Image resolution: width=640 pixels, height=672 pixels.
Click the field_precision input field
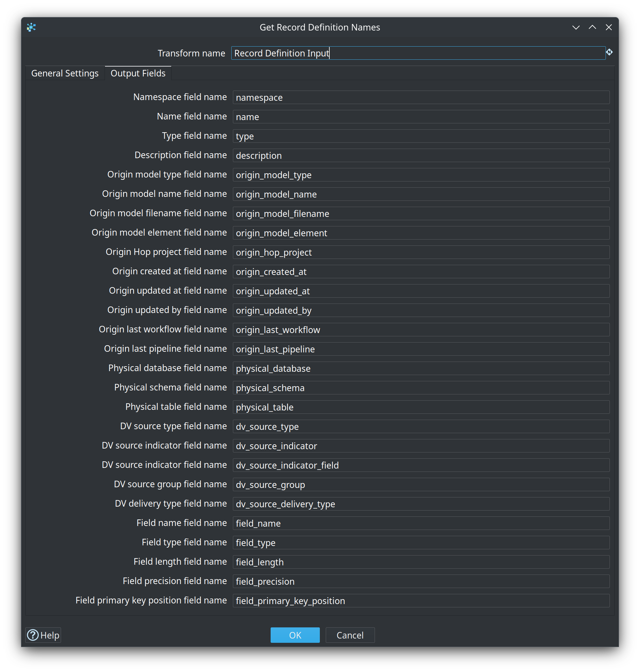(x=421, y=582)
